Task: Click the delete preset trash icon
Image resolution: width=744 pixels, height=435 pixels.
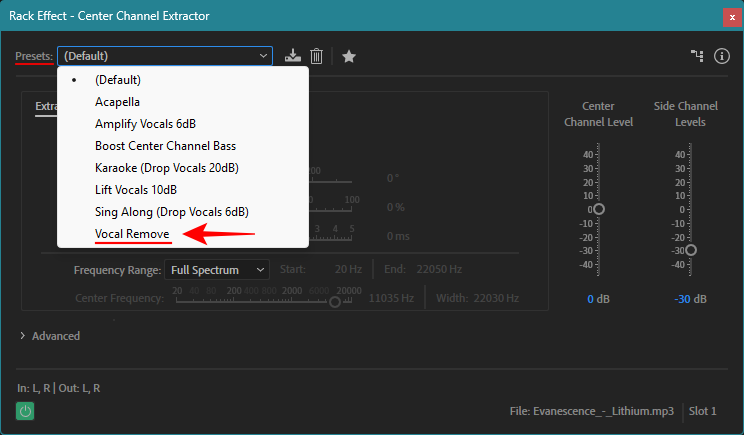Action: tap(316, 56)
